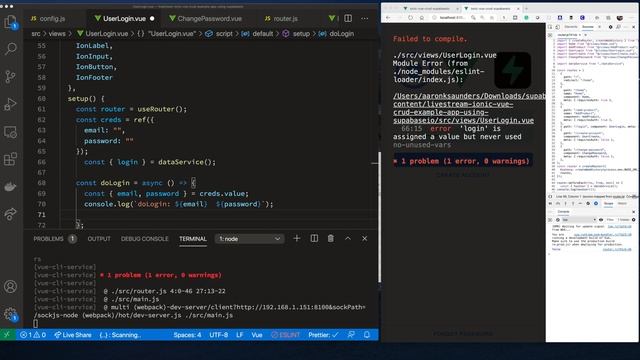640x360 pixels.
Task: Switch to first browser tab
Action: [x=429, y=8]
